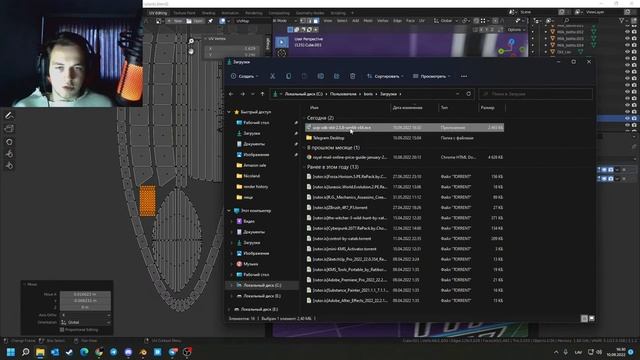Click the Move X value field
Viewport: 640px width, 360px height.
point(85,294)
